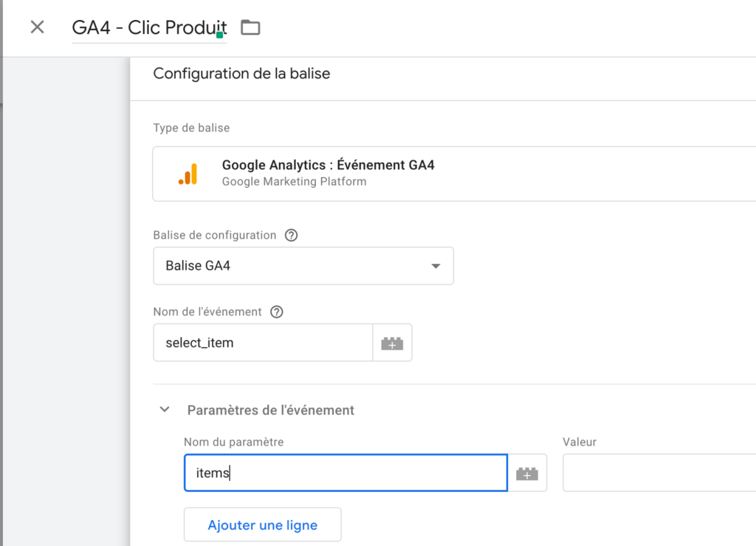The image size is (756, 546).
Task: Click the Type de balise label
Action: coord(191,128)
